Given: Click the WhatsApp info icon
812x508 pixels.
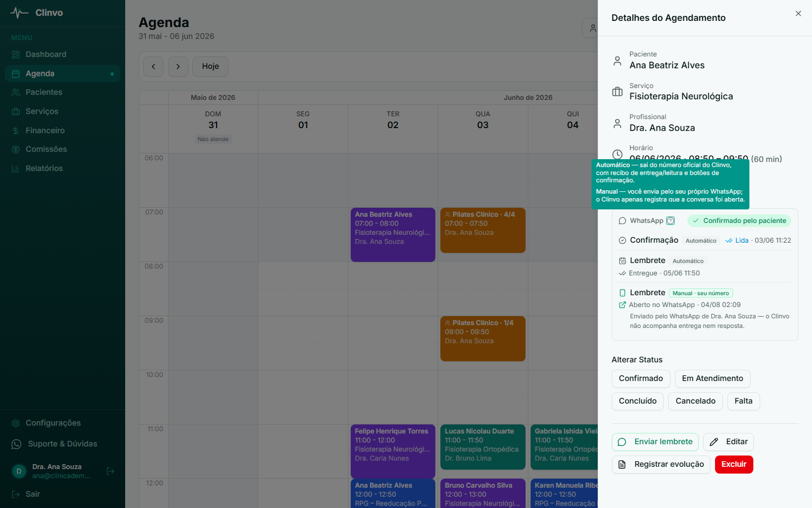Looking at the screenshot, I should pyautogui.click(x=670, y=221).
